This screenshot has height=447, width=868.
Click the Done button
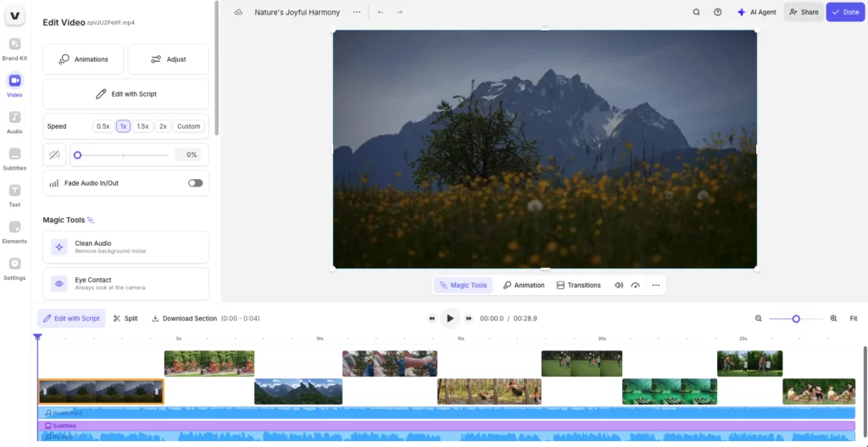click(845, 12)
